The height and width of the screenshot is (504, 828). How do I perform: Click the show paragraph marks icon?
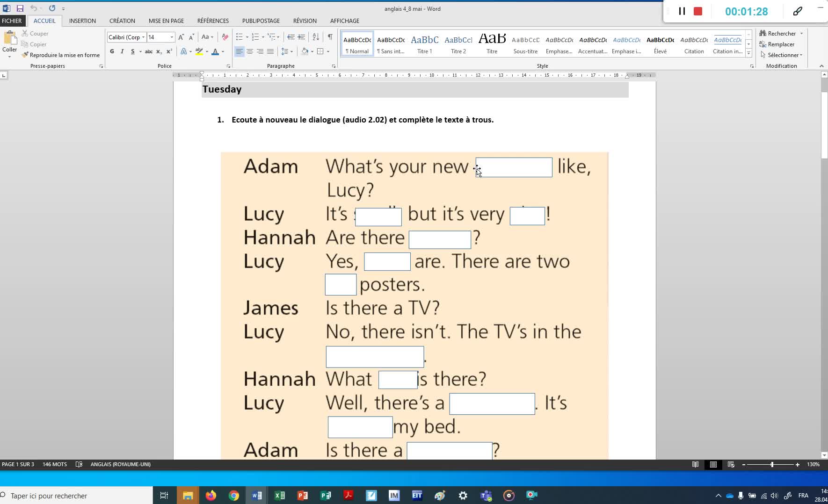click(x=330, y=37)
